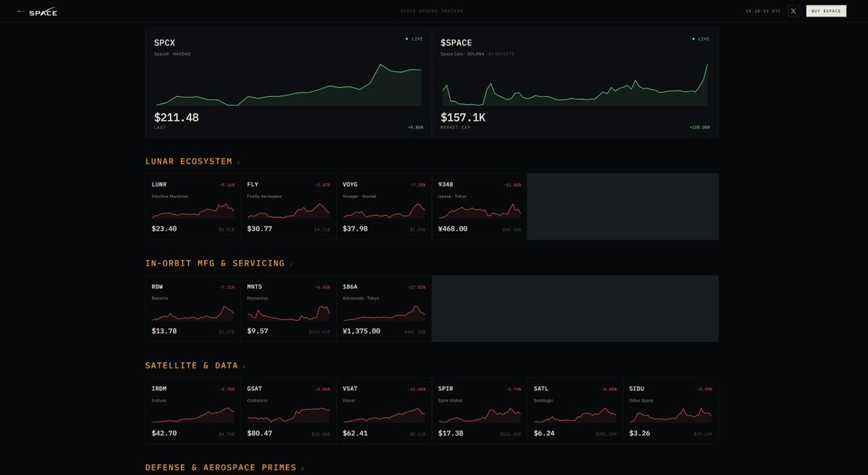Click the $13.78 price on Redwire

pyautogui.click(x=164, y=331)
